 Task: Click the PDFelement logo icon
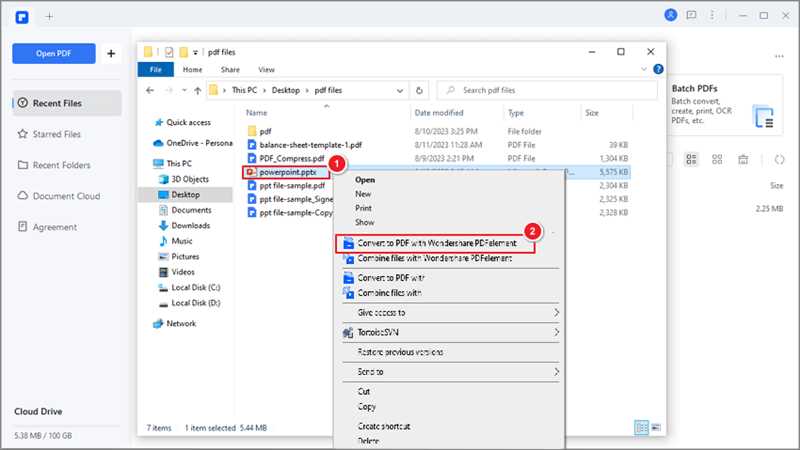pos(22,17)
